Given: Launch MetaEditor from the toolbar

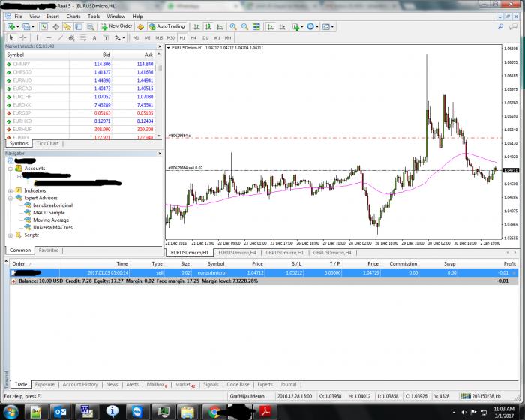Looking at the screenshot, I should coord(141,26).
